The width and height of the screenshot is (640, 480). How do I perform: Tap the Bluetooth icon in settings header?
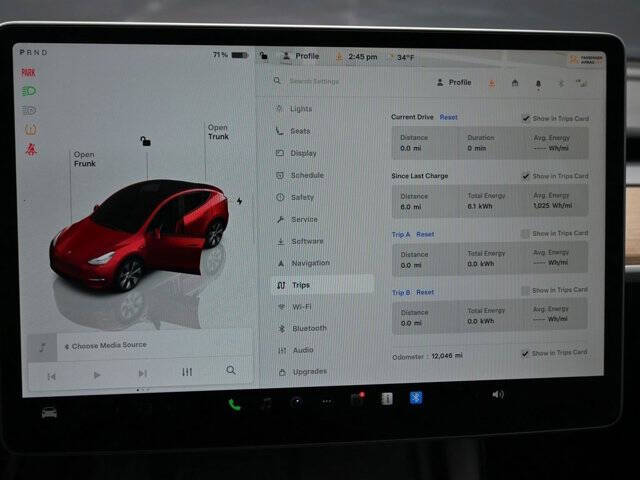click(561, 84)
